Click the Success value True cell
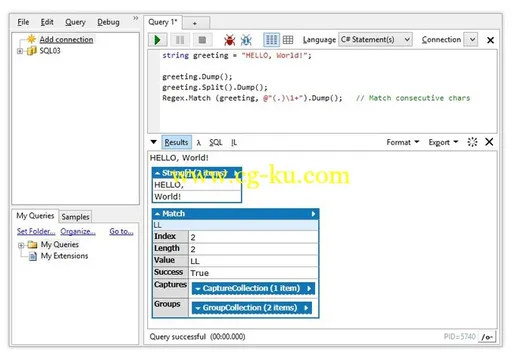This screenshot has height=360, width=512. tap(253, 273)
